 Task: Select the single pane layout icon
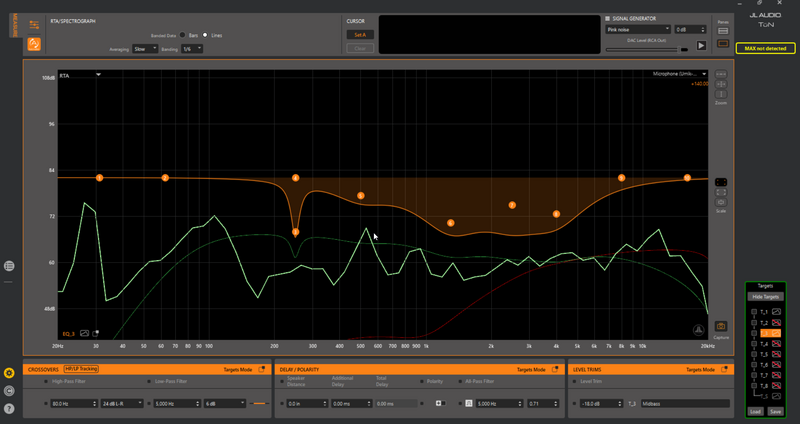723,44
